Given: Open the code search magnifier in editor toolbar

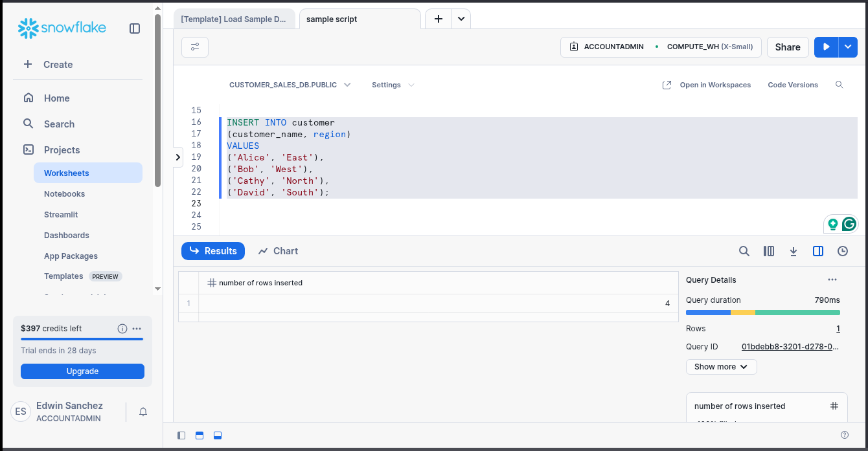Looking at the screenshot, I should [839, 85].
